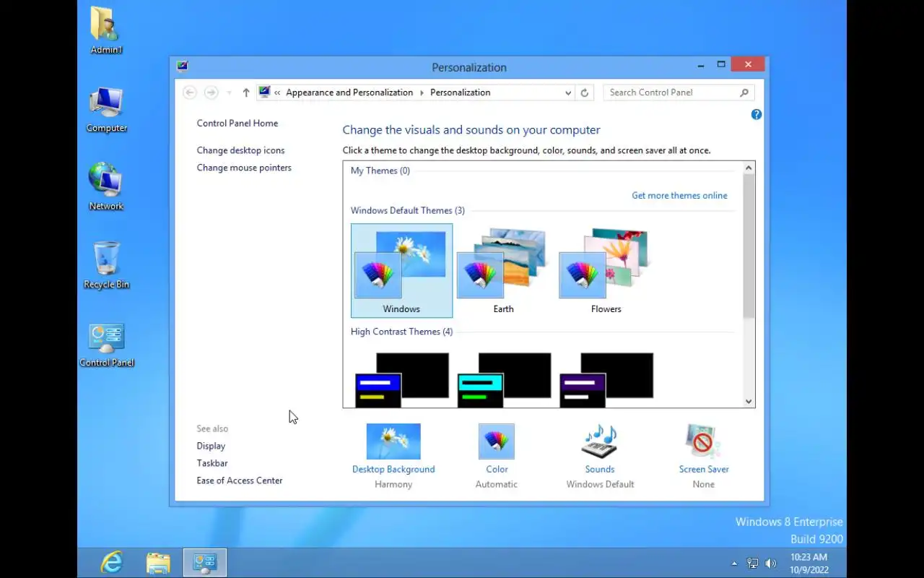Open the Computer desktop icon

[106, 110]
